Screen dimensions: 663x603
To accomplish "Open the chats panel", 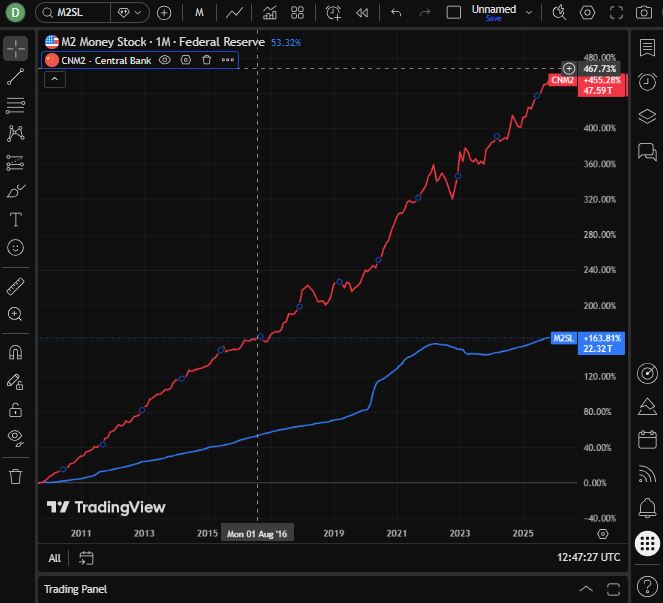I will tap(647, 151).
